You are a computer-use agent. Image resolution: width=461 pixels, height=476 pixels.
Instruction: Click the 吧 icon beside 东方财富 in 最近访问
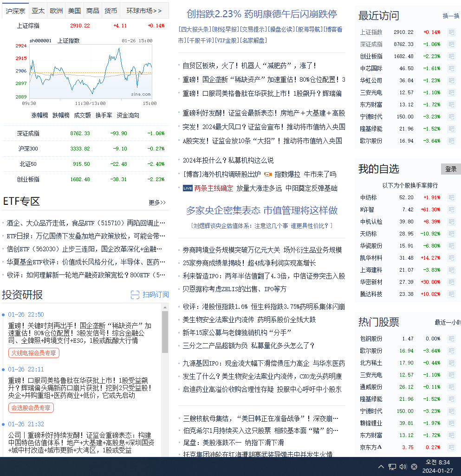point(451,105)
